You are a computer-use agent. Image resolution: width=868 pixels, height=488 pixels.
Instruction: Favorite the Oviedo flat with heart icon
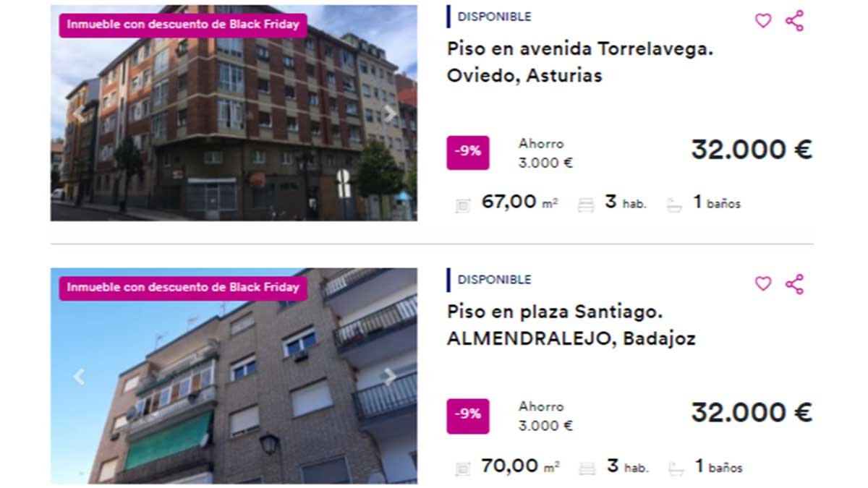(763, 21)
